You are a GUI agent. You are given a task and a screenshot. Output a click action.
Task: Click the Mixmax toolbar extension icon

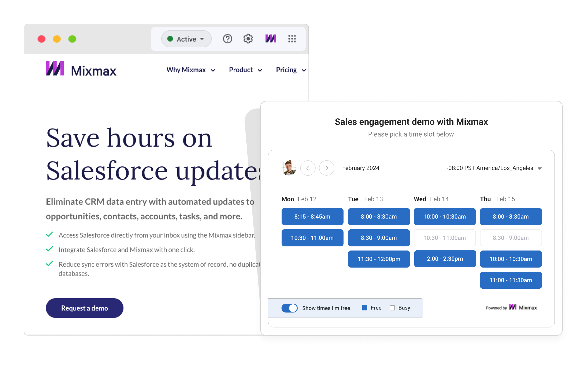[x=271, y=39]
